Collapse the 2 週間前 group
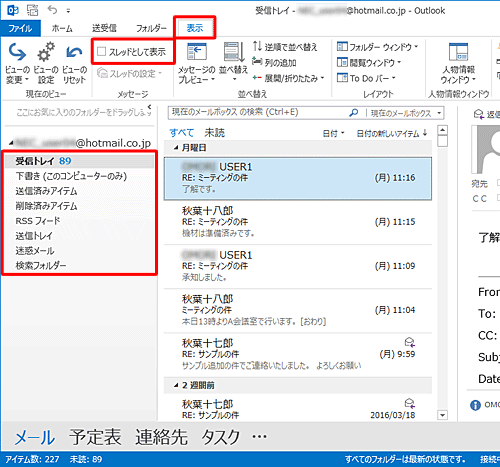This screenshot has width=500, height=467. coord(176,385)
